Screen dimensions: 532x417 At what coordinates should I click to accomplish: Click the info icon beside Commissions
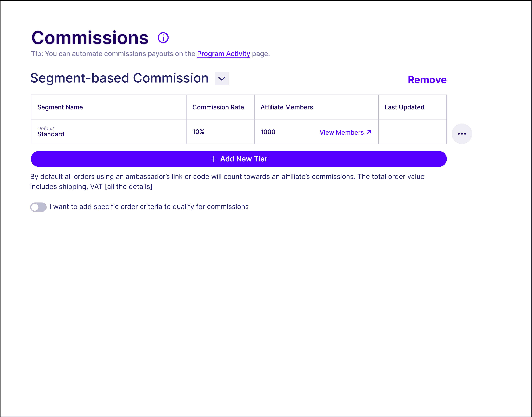163,38
